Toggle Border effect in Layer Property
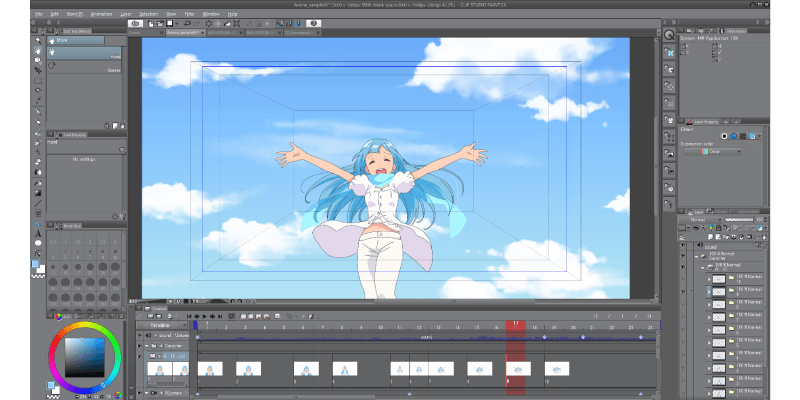The image size is (800, 400). [724, 136]
